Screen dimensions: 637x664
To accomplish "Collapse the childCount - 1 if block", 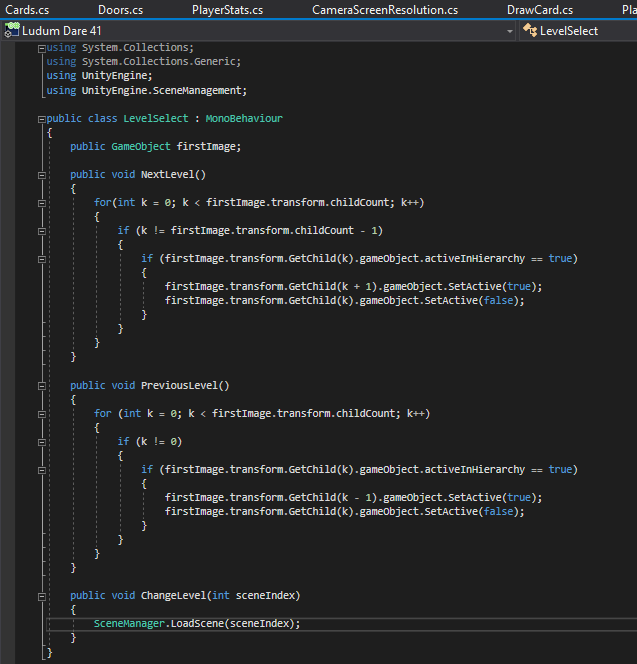I will [42, 231].
